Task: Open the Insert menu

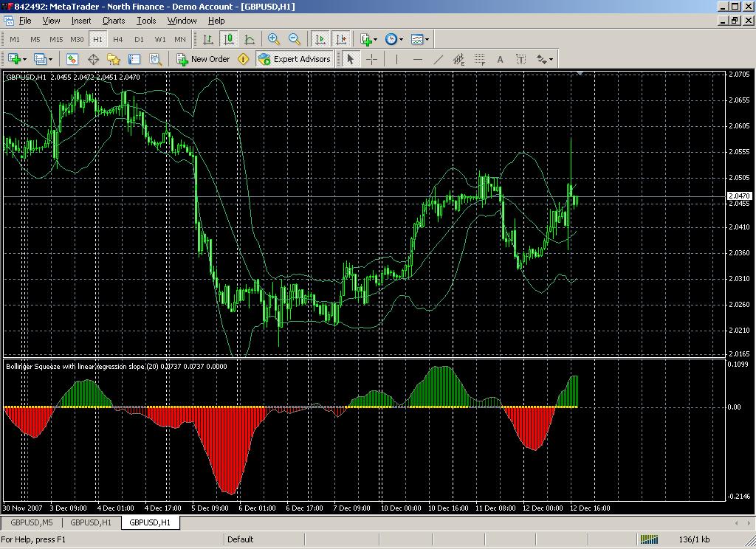Action: click(x=81, y=21)
